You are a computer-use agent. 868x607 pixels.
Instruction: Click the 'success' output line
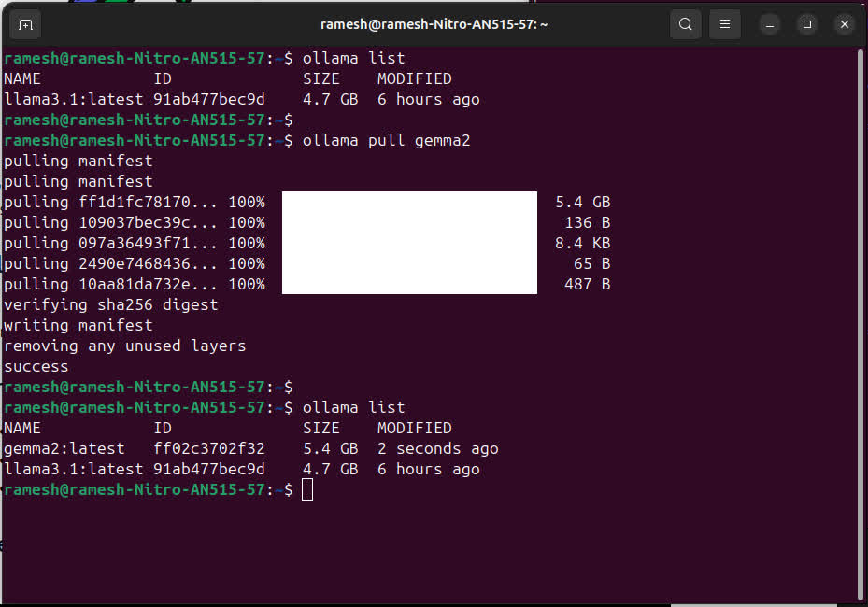coord(36,366)
